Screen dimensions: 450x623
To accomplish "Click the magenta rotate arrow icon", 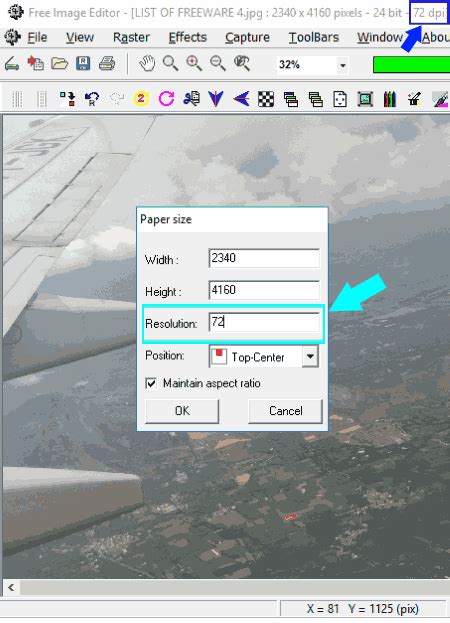I will tap(166, 99).
